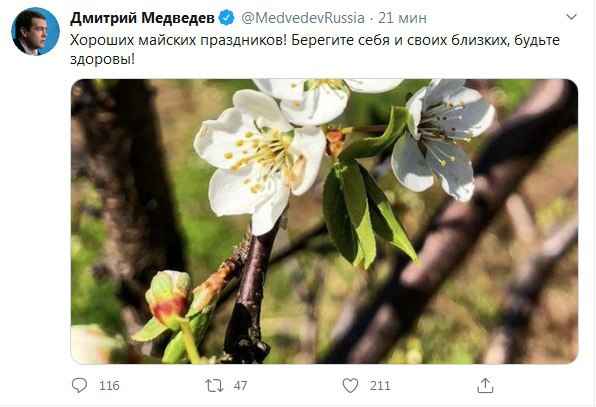Toggle the like heart icon
This screenshot has height=407, width=596.
[x=350, y=385]
